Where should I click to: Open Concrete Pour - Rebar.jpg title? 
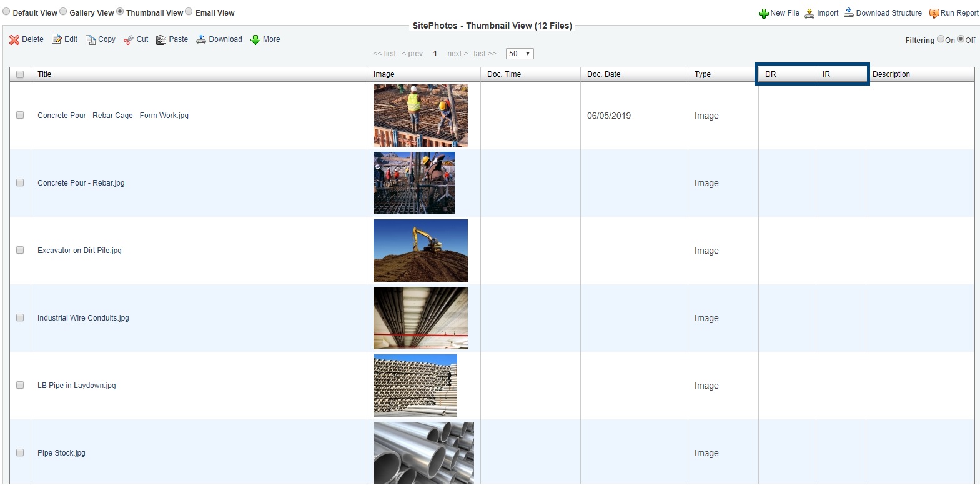coord(81,183)
